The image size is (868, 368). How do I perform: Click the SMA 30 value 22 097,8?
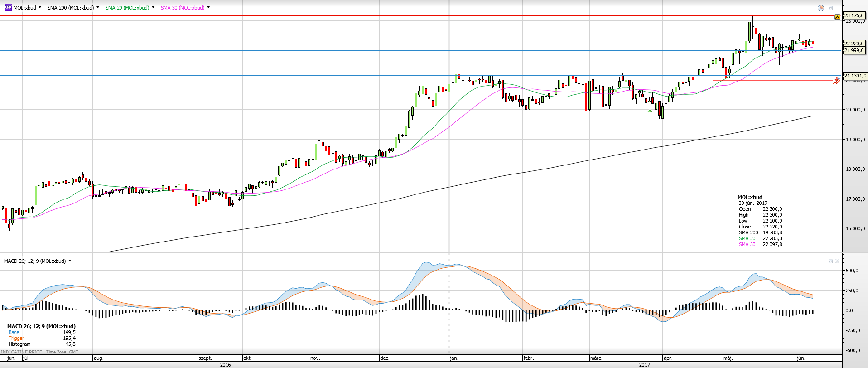pyautogui.click(x=772, y=244)
